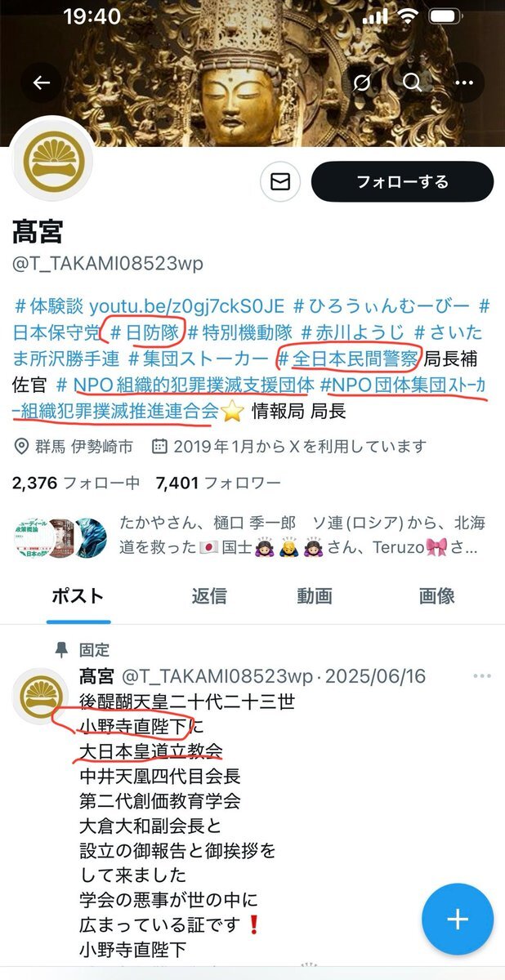Viewport: 505px width, 980px height.
Task: Select the ポスト tab
Action: (x=78, y=596)
